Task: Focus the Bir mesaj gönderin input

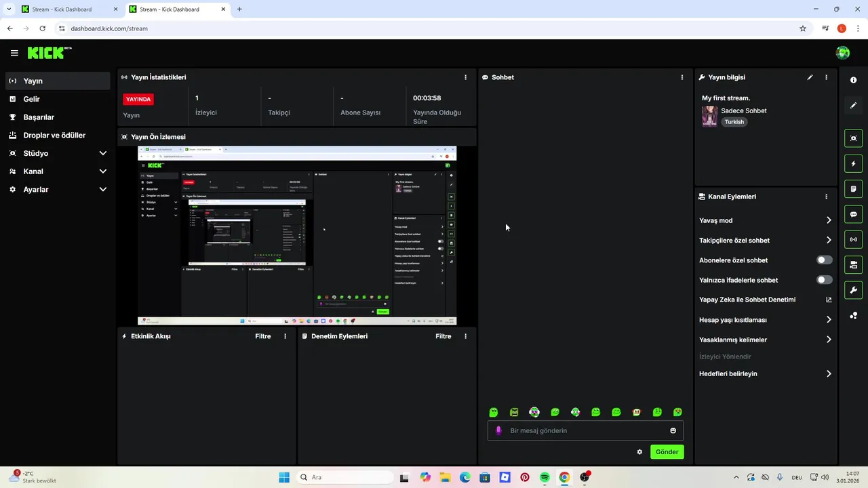Action: [x=586, y=430]
